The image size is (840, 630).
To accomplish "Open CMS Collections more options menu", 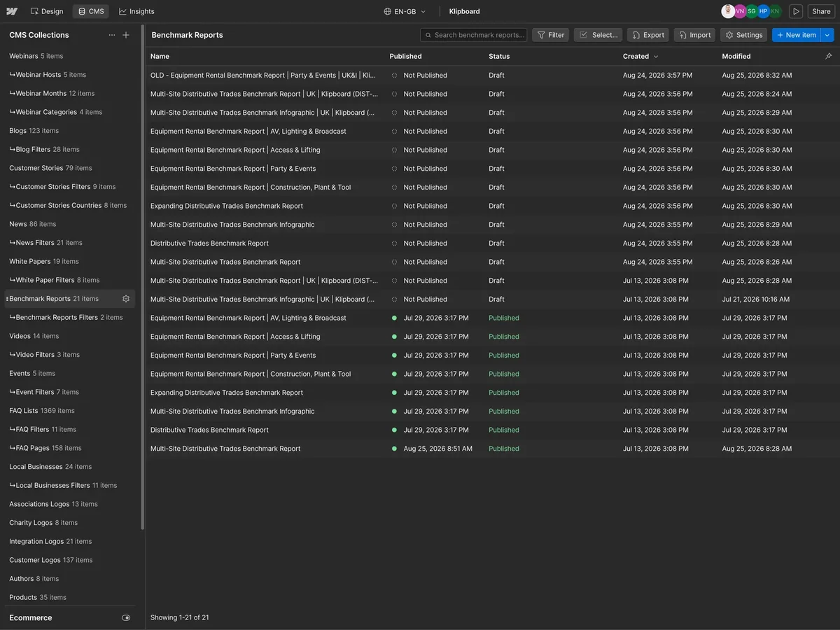I will click(x=112, y=35).
